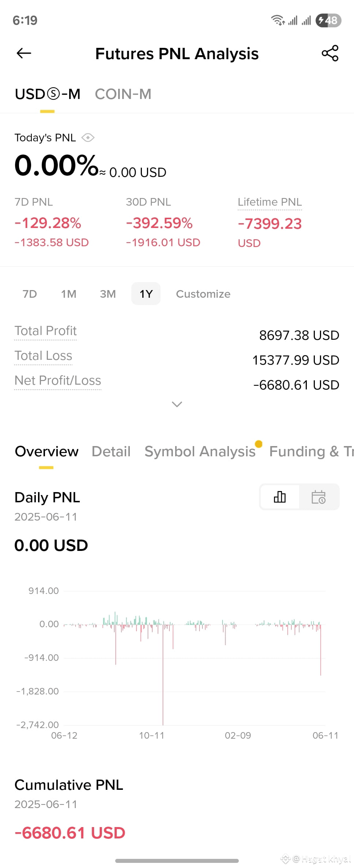Image resolution: width=354 pixels, height=868 pixels.
Task: Tap the Total Profit label
Action: 46,331
